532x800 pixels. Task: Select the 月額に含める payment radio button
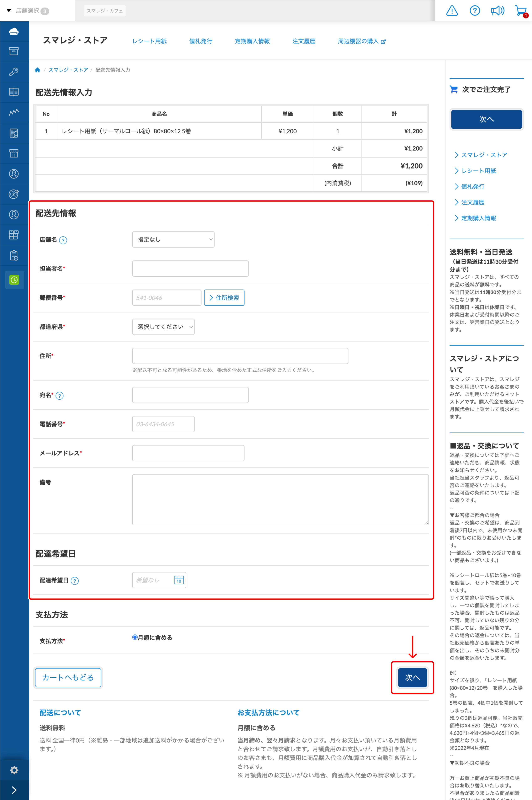pos(135,637)
